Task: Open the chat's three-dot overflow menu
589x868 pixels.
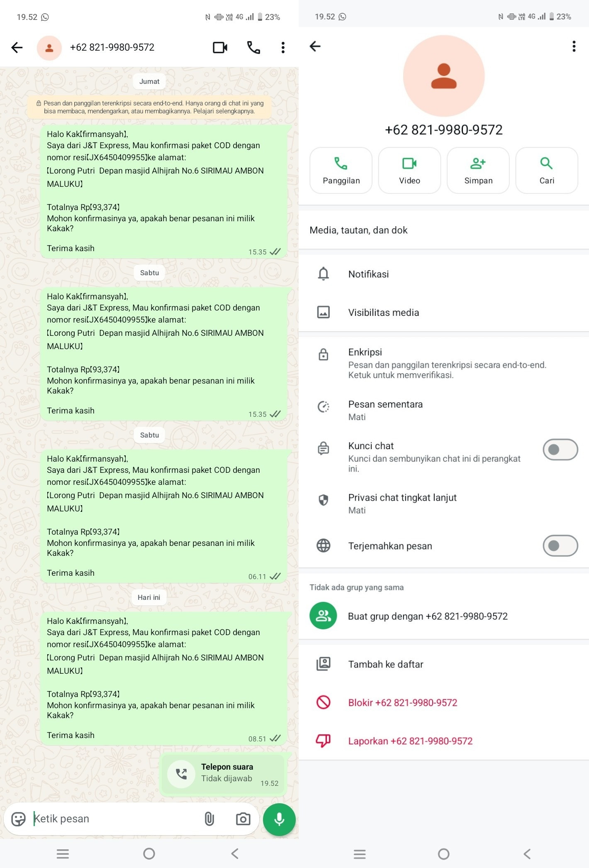Action: point(283,47)
